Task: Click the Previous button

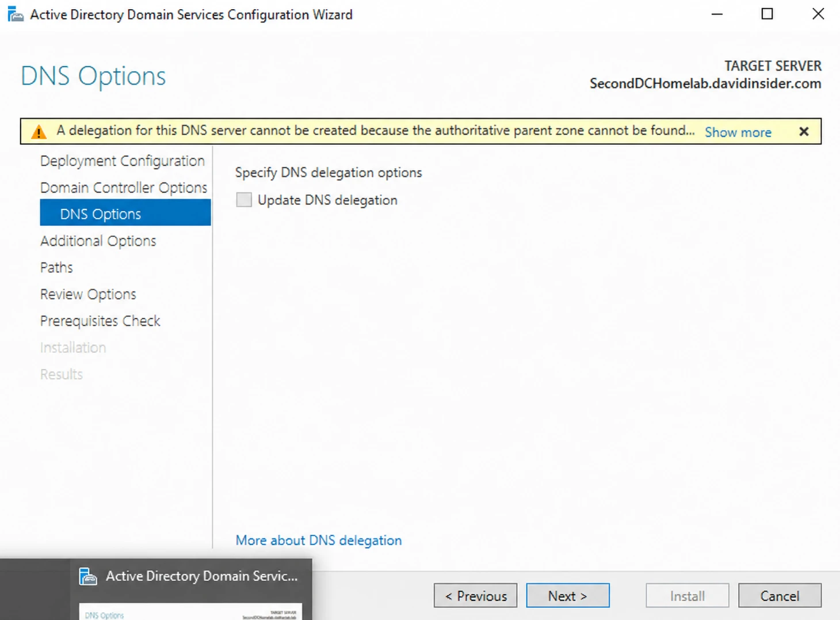Action: tap(475, 596)
